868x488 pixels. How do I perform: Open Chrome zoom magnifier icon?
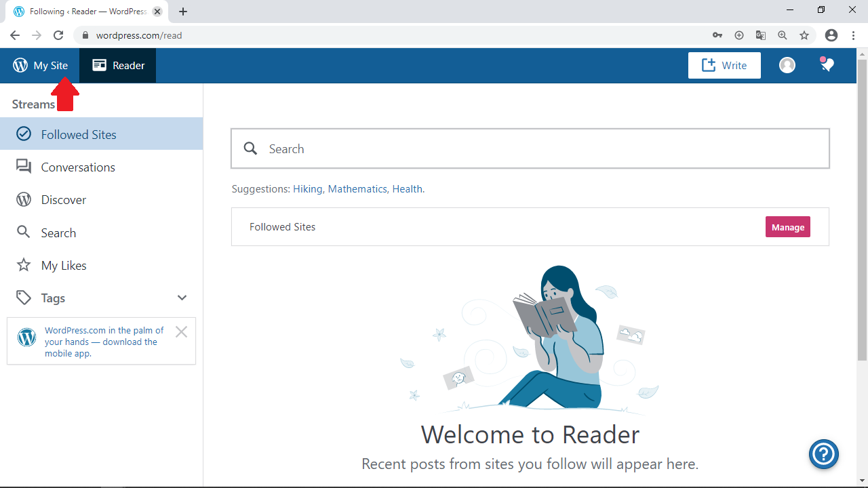(x=783, y=35)
